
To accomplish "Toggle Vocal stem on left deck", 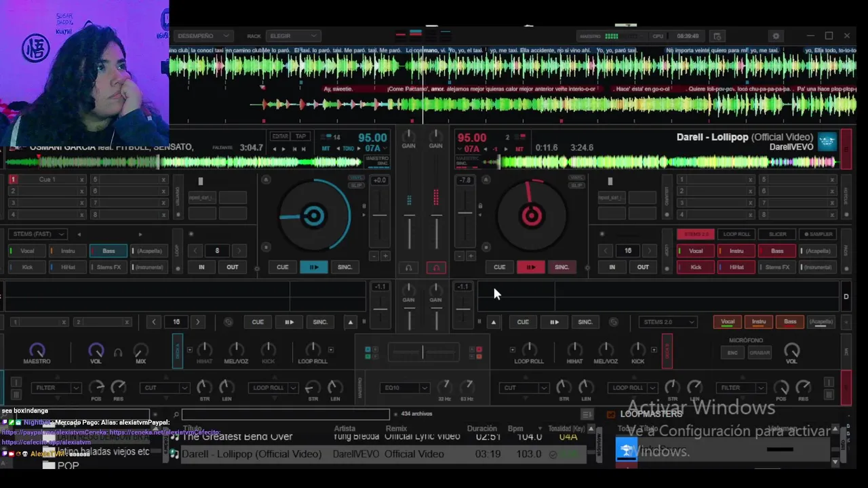I will [27, 251].
